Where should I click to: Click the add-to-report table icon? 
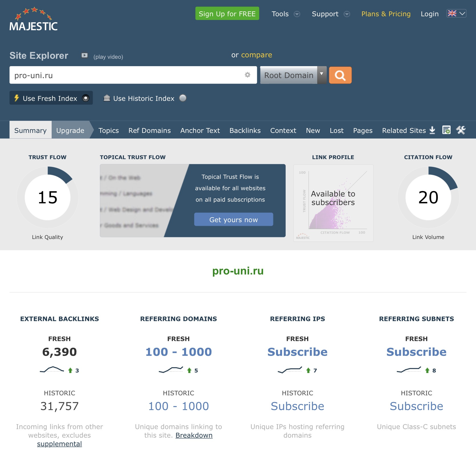pyautogui.click(x=446, y=130)
